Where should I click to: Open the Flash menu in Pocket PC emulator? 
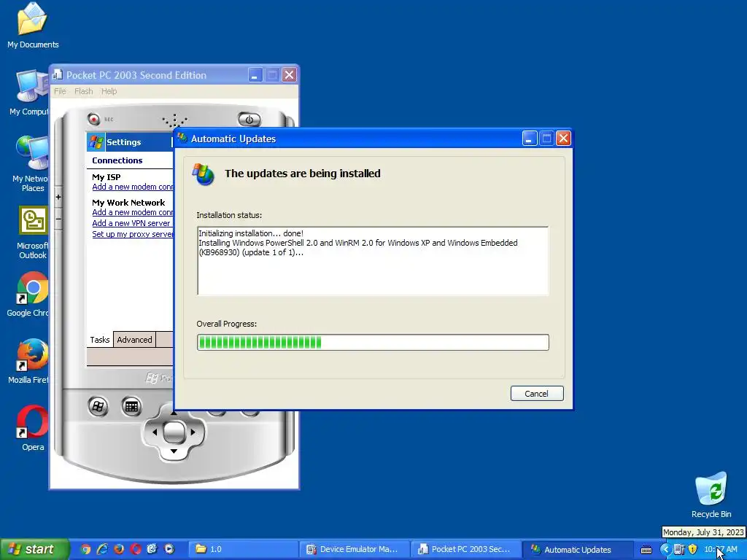(83, 91)
